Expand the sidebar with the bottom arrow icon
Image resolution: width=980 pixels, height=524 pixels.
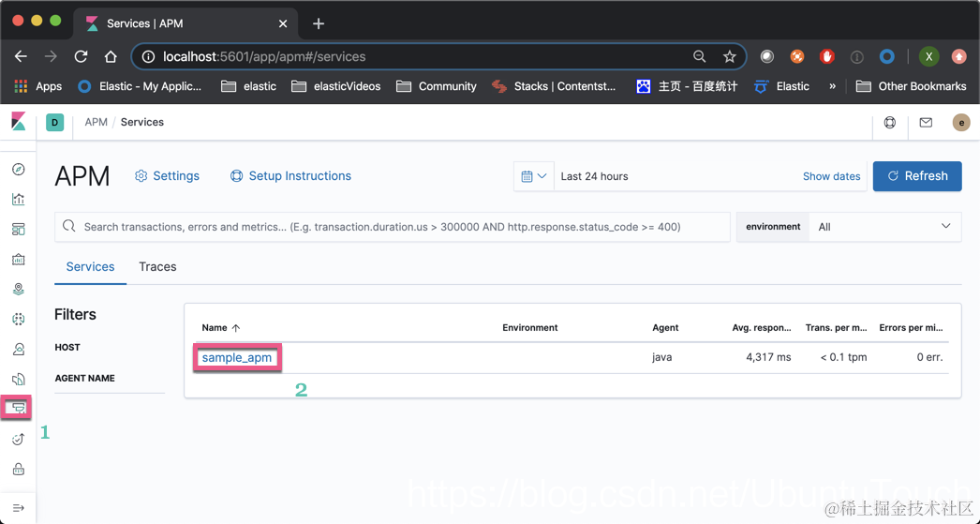tap(18, 508)
